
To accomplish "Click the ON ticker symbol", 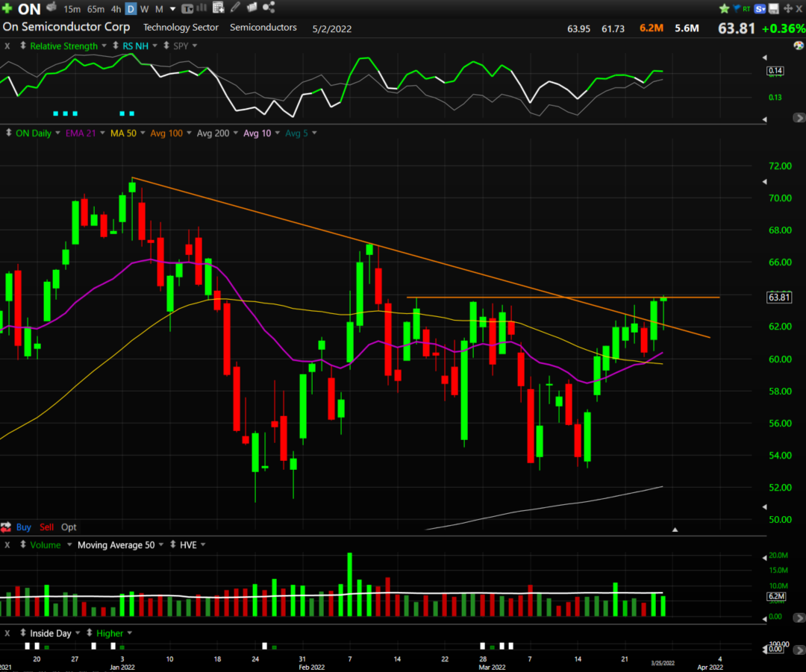I will (29, 9).
